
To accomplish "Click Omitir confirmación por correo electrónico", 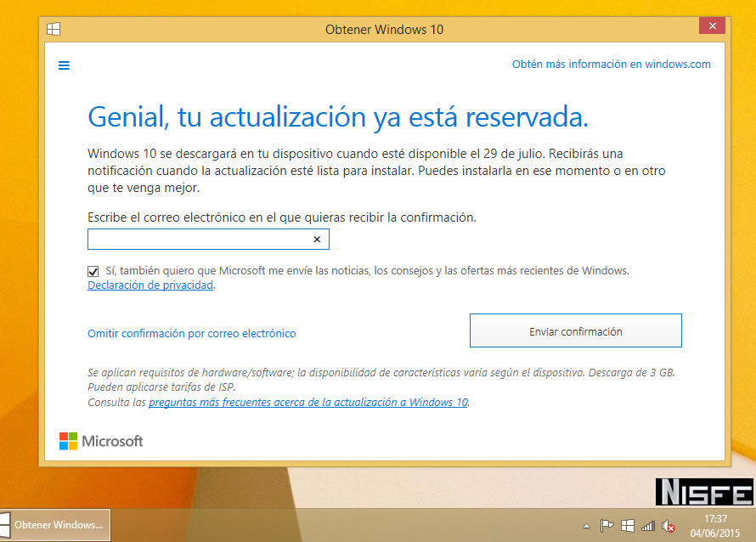I will coord(192,334).
